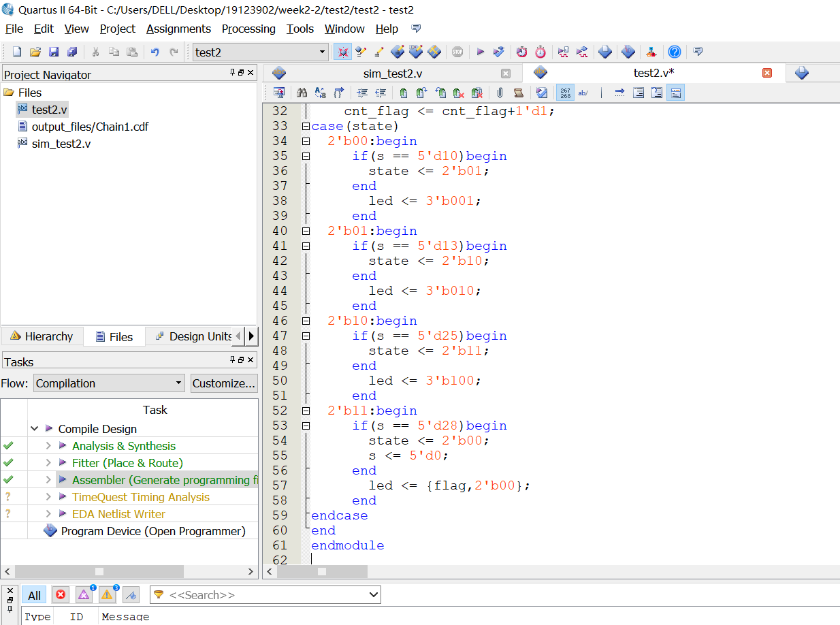Click the arrow to show more navigator tabs
840x625 pixels.
(x=252, y=336)
